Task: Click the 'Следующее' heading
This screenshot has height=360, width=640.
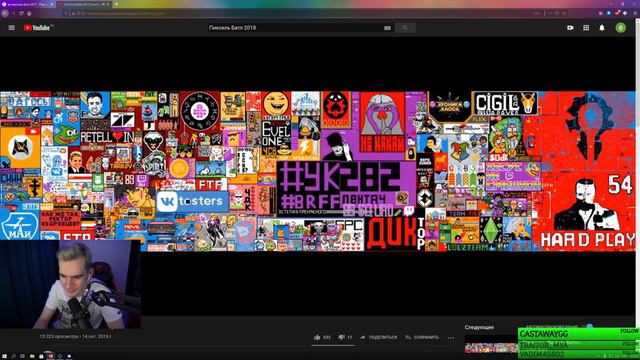Action: [x=479, y=327]
